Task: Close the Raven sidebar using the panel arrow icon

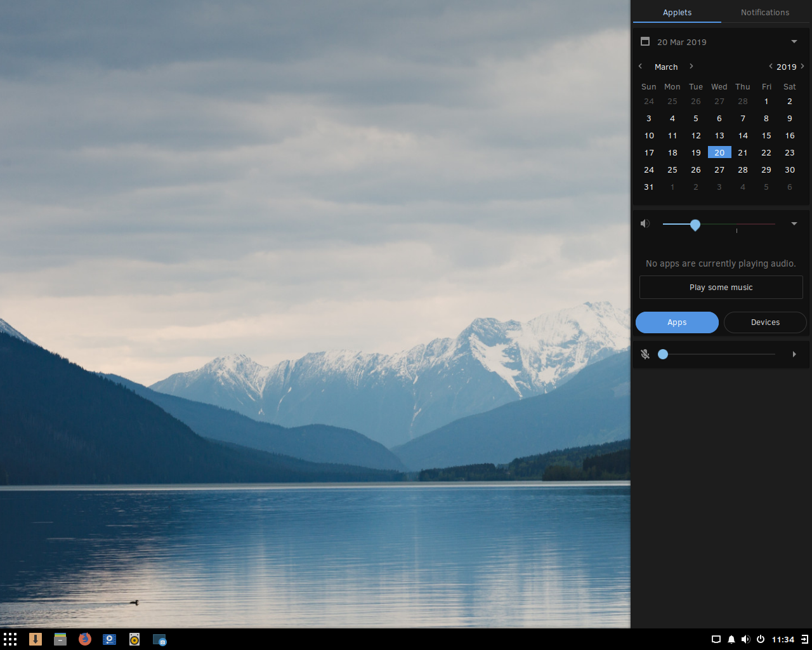Action: 804,639
